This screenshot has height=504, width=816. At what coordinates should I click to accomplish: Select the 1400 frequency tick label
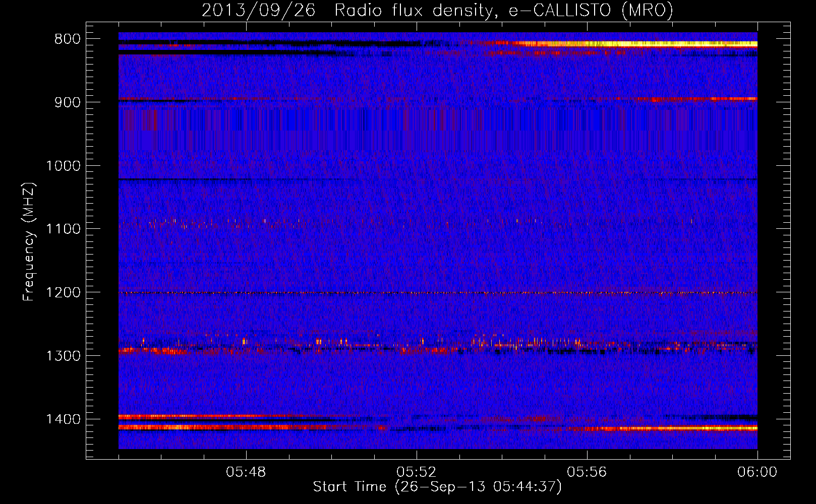(63, 419)
